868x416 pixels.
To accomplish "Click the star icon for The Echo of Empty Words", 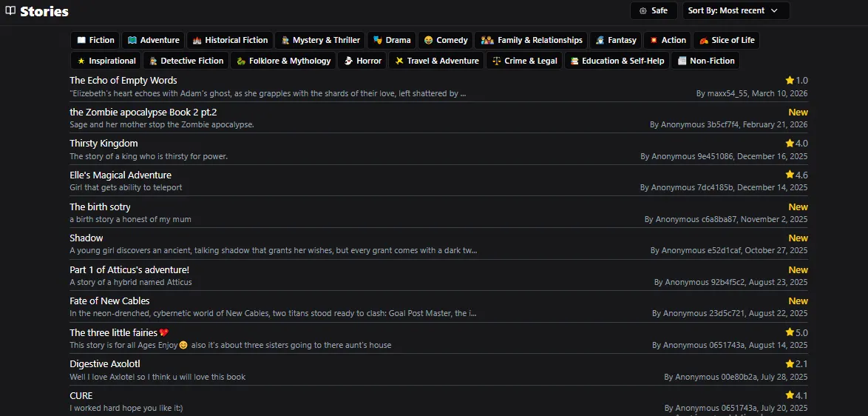I will click(x=790, y=80).
